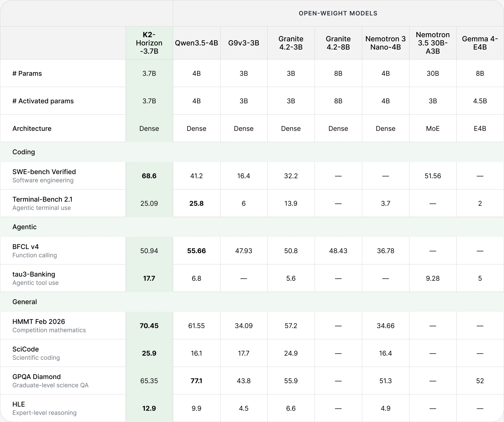
Task: Click the 41.2 SWE-bench score
Action: 197,176
